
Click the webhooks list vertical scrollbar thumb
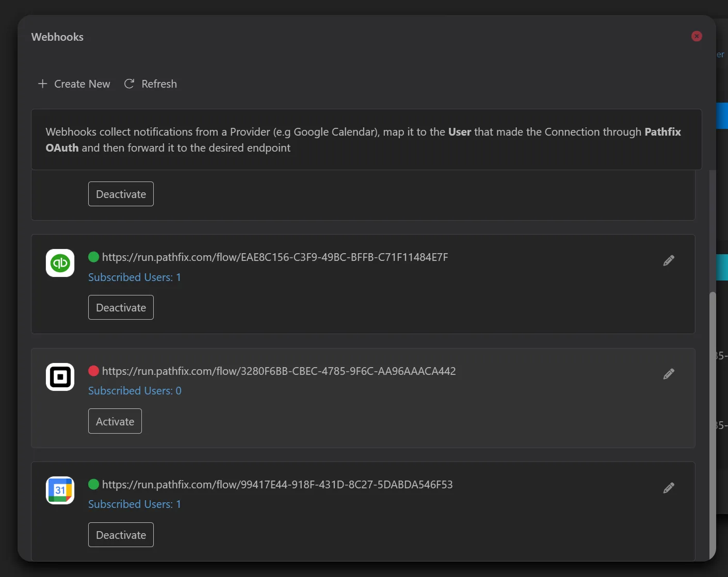coord(713,426)
